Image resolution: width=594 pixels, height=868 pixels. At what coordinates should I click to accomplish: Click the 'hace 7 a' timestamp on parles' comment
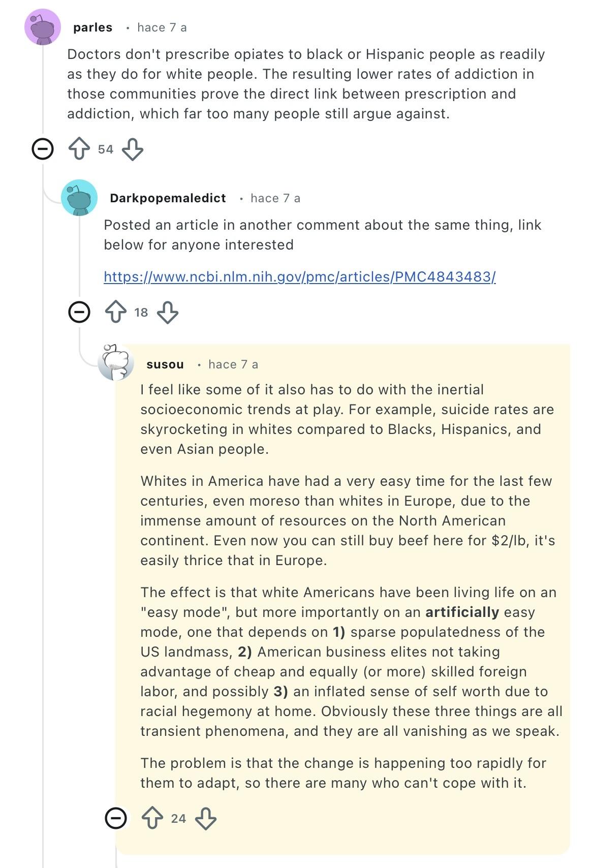point(162,27)
